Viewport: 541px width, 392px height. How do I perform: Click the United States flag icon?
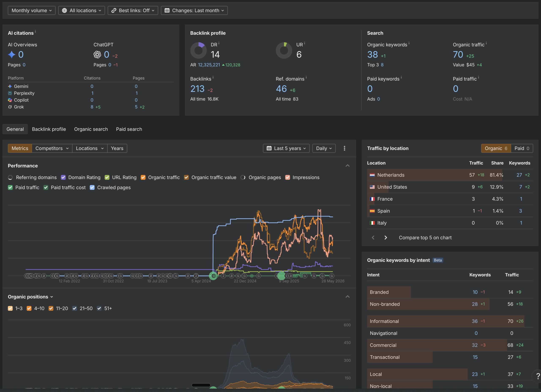click(372, 187)
